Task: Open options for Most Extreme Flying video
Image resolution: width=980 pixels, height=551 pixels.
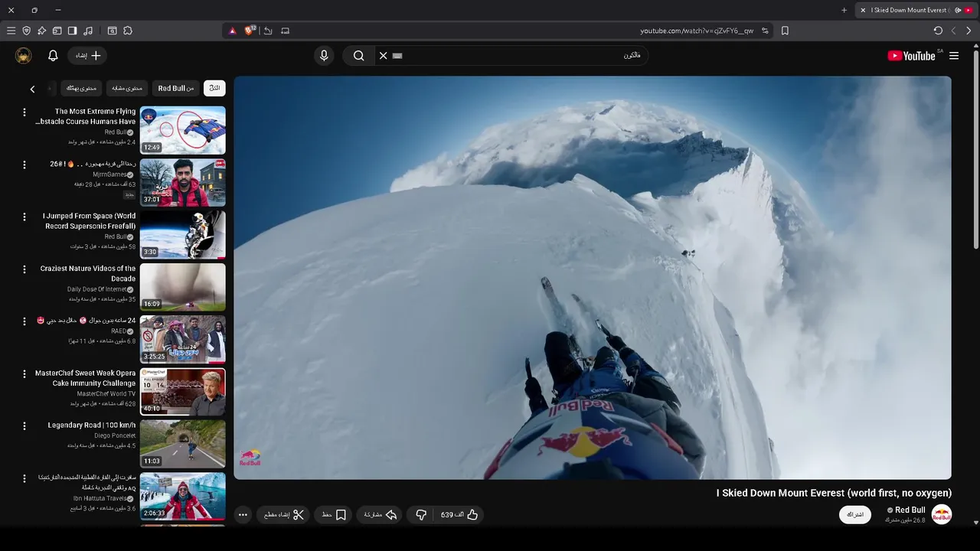Action: [24, 112]
